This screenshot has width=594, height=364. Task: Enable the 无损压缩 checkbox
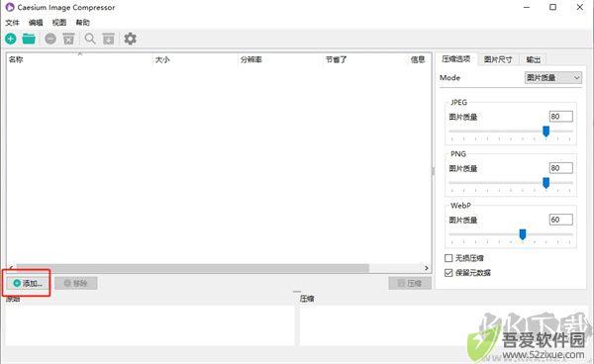click(x=448, y=258)
